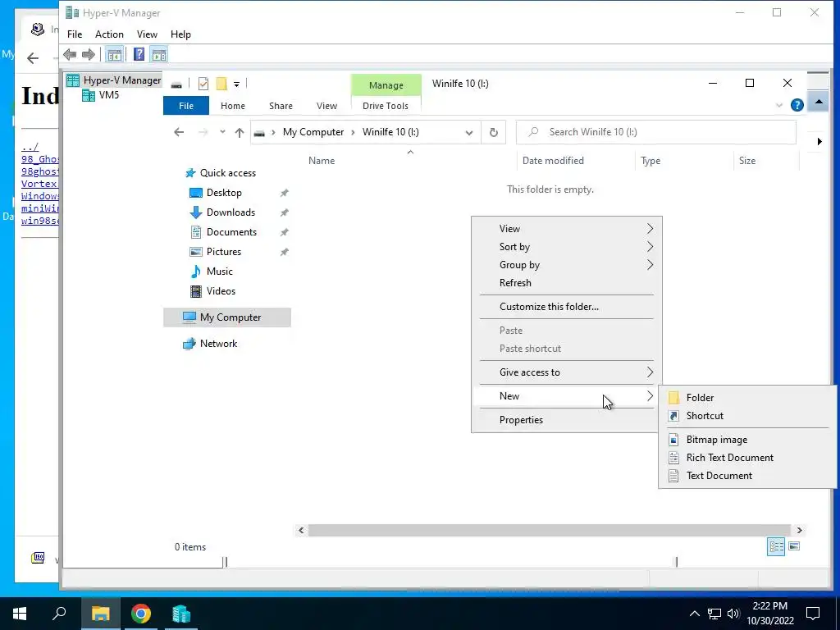Image resolution: width=840 pixels, height=630 pixels.
Task: Choose Properties from context menu
Action: (x=567, y=420)
